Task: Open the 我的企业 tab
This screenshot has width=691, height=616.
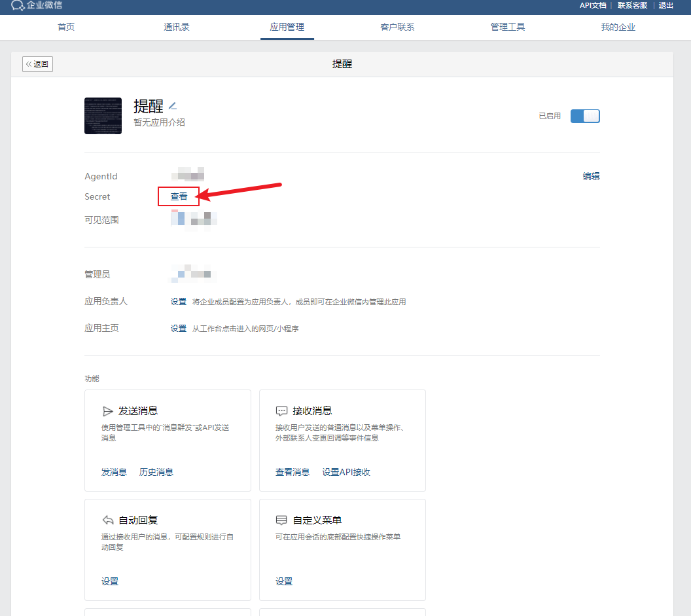Action: click(x=618, y=27)
